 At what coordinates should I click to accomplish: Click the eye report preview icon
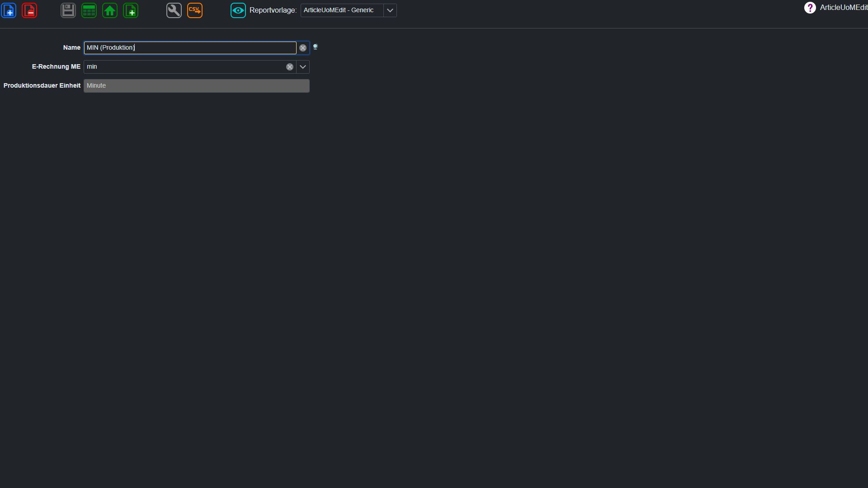point(238,10)
